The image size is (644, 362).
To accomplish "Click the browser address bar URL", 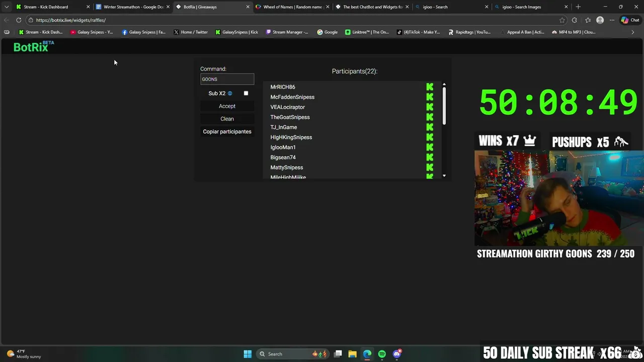I will (71, 20).
